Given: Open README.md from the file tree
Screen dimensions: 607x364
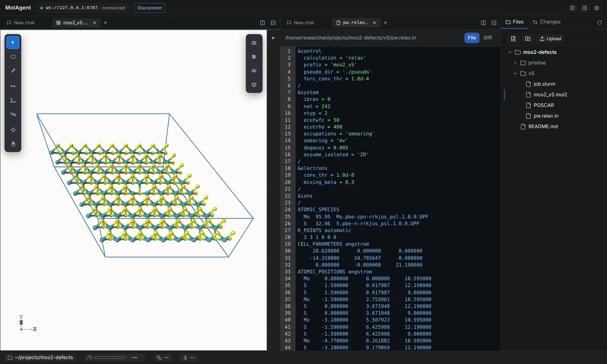Looking at the screenshot, I should pyautogui.click(x=543, y=127).
